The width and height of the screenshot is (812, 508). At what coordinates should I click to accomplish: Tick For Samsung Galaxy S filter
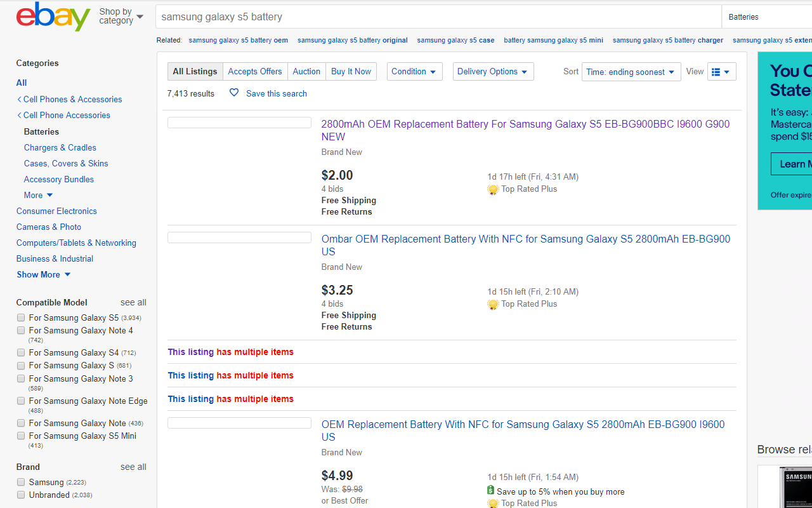[x=21, y=365]
